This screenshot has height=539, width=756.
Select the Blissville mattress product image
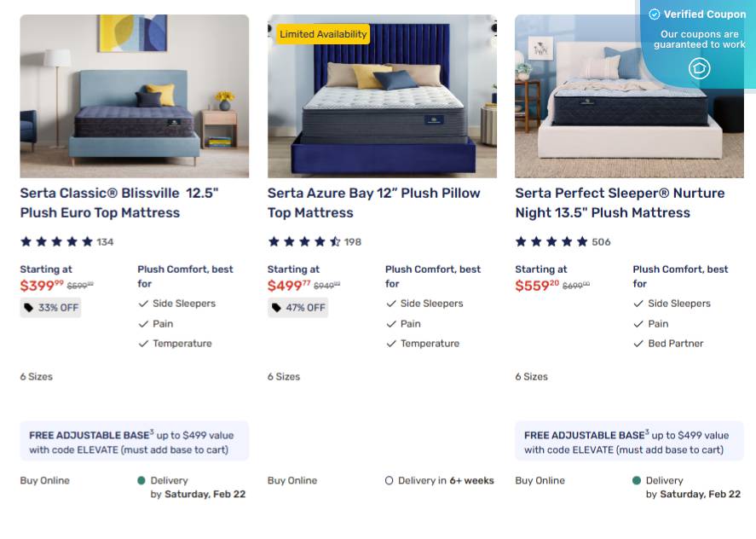coord(135,96)
